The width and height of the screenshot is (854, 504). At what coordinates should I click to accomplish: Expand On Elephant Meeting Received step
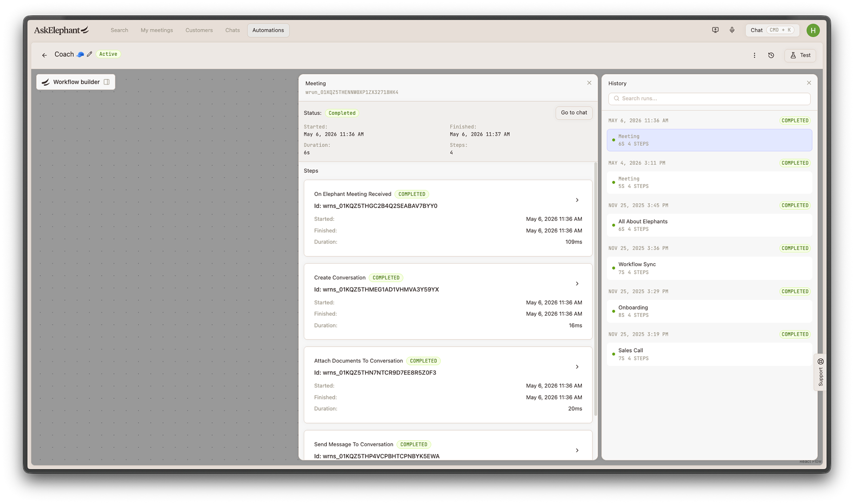577,200
